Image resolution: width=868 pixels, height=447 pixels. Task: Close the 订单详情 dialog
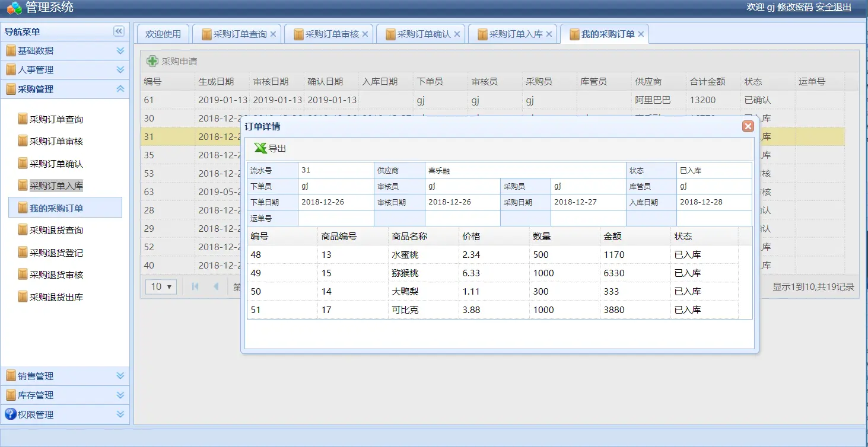(x=748, y=126)
